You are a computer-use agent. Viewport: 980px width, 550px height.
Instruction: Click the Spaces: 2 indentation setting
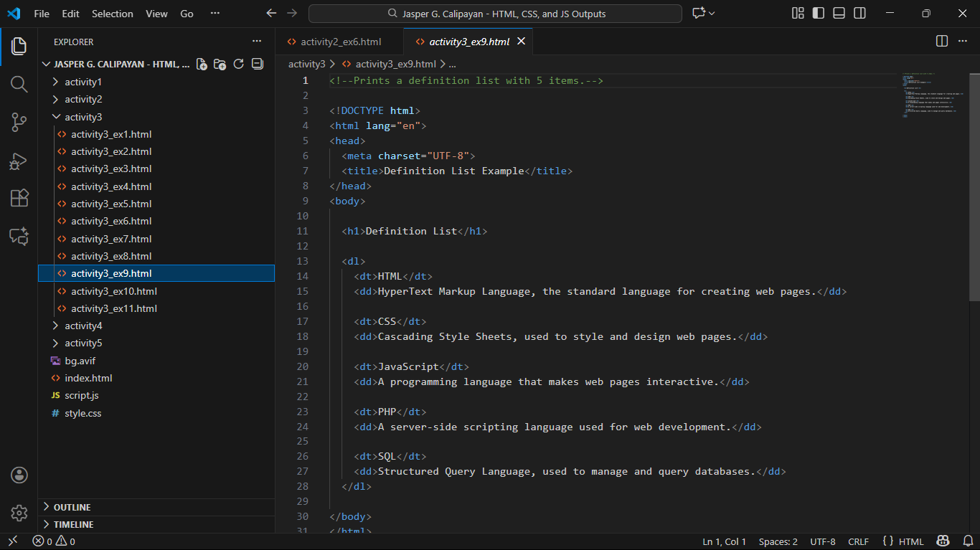(x=778, y=541)
